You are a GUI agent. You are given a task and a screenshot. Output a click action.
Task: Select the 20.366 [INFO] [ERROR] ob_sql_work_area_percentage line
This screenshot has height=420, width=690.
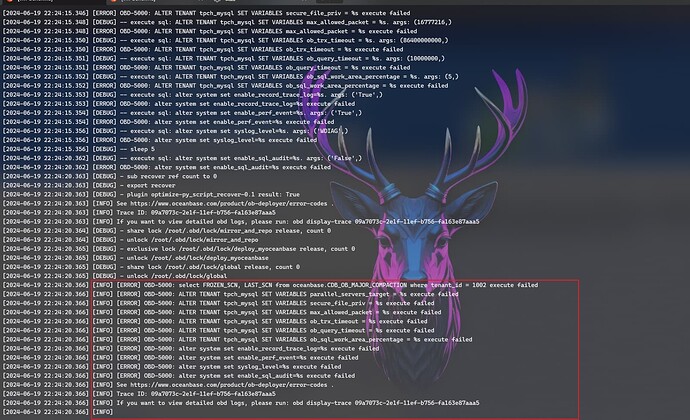click(238, 339)
